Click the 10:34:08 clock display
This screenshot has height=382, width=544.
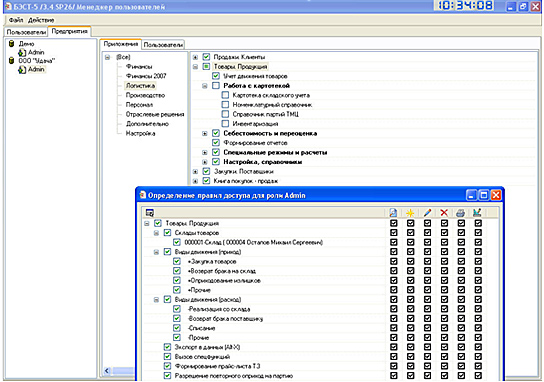click(x=464, y=6)
